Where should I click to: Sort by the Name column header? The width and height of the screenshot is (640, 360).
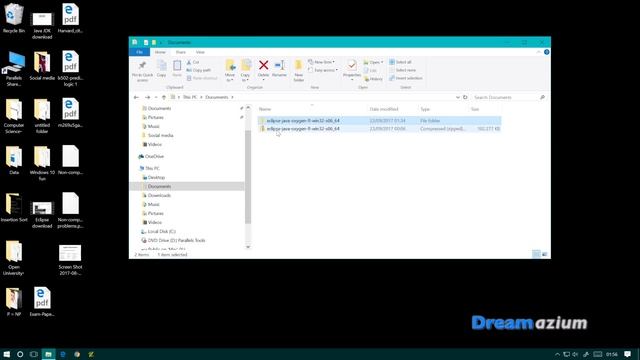(x=264, y=109)
